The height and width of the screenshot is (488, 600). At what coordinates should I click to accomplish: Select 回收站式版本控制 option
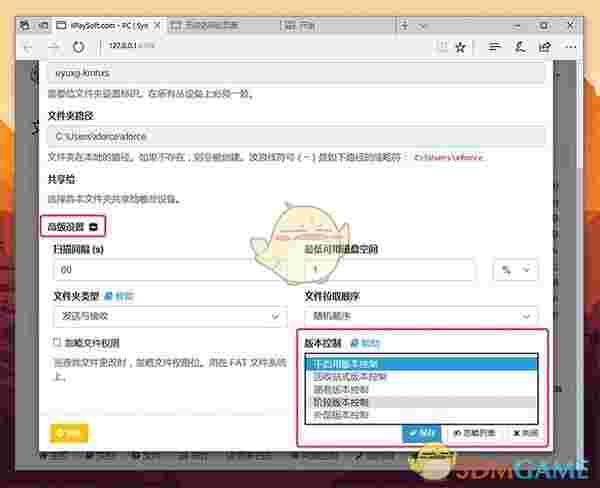pyautogui.click(x=421, y=377)
